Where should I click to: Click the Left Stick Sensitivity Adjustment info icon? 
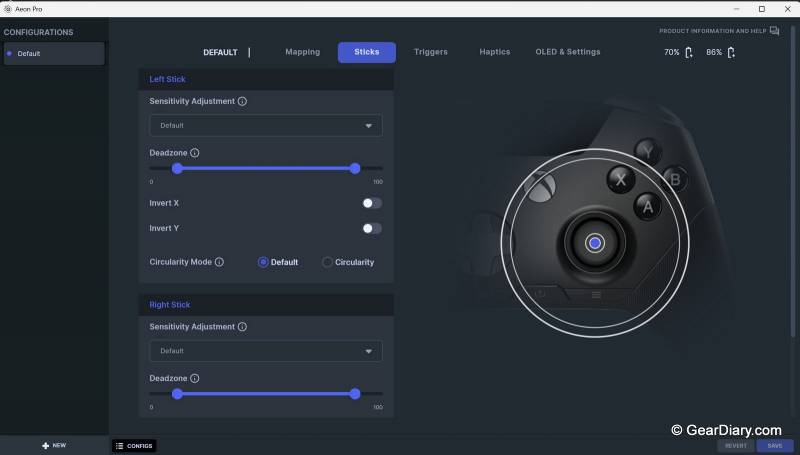242,101
